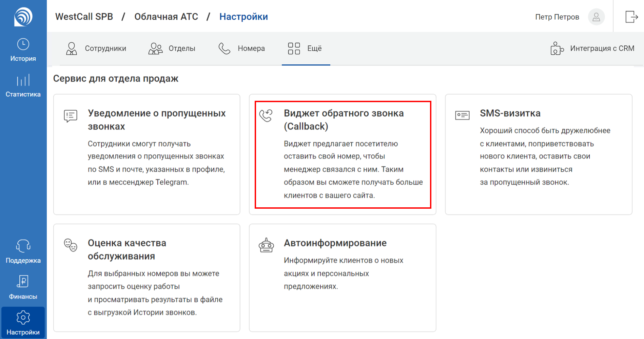
Task: Open the История clock icon
Action: point(23,44)
